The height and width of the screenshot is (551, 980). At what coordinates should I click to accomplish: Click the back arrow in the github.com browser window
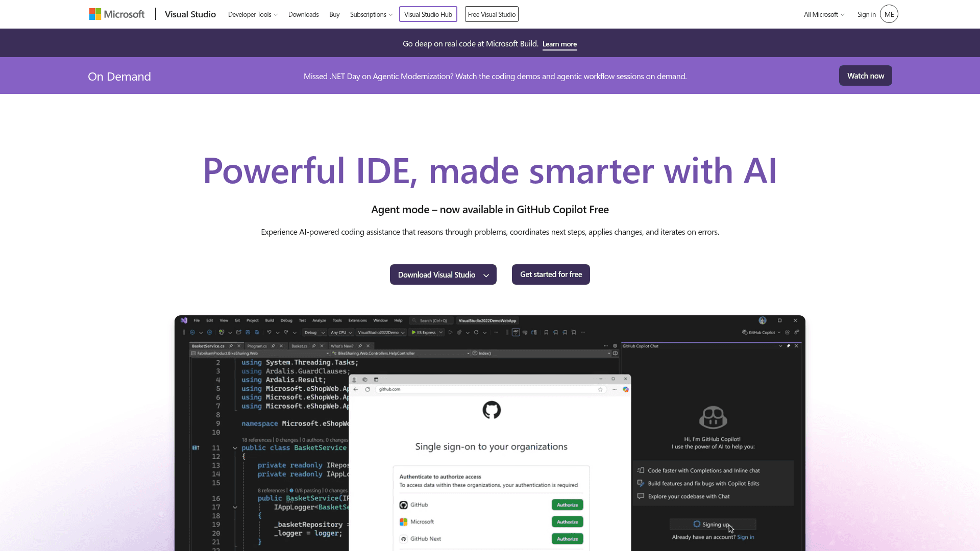[356, 389]
